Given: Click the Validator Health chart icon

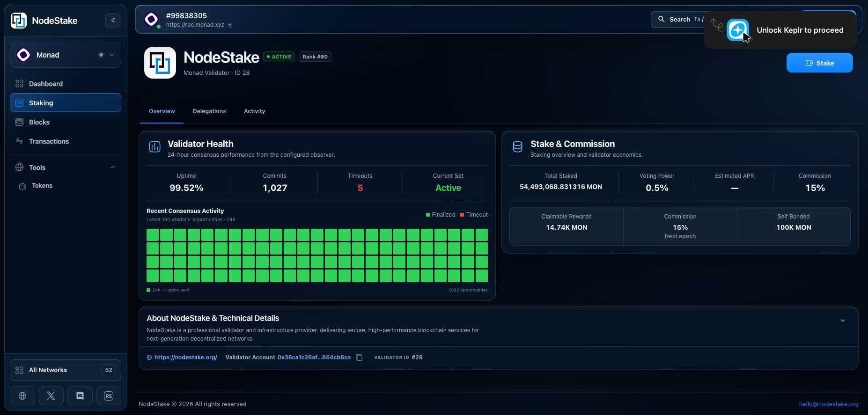Looking at the screenshot, I should 154,147.
